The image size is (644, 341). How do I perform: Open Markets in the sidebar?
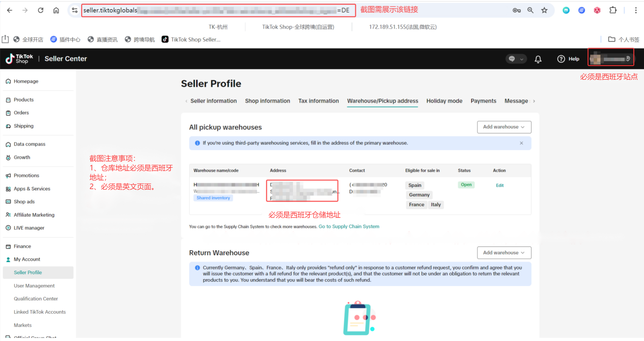tap(23, 325)
